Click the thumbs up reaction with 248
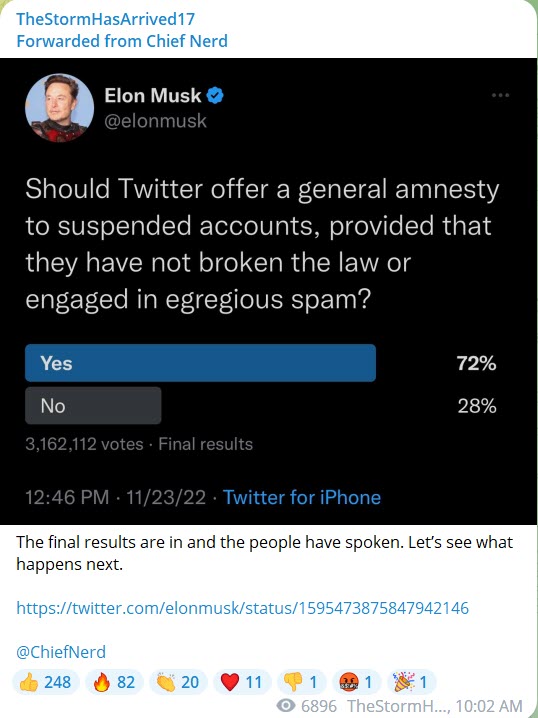The width and height of the screenshot is (538, 718). pos(46,682)
